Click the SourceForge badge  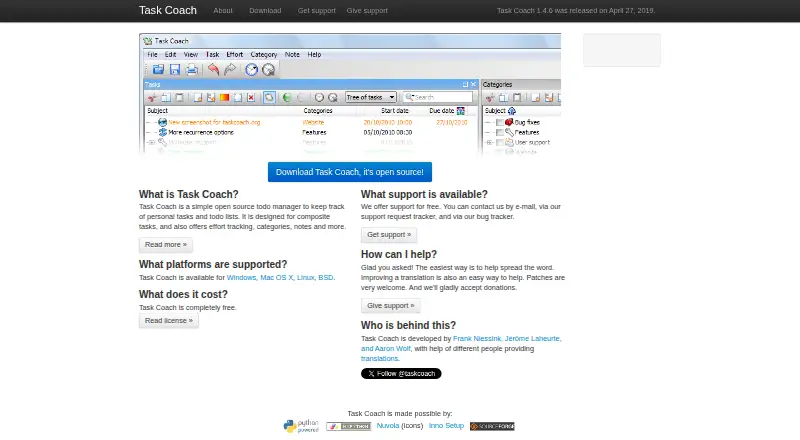pos(492,426)
